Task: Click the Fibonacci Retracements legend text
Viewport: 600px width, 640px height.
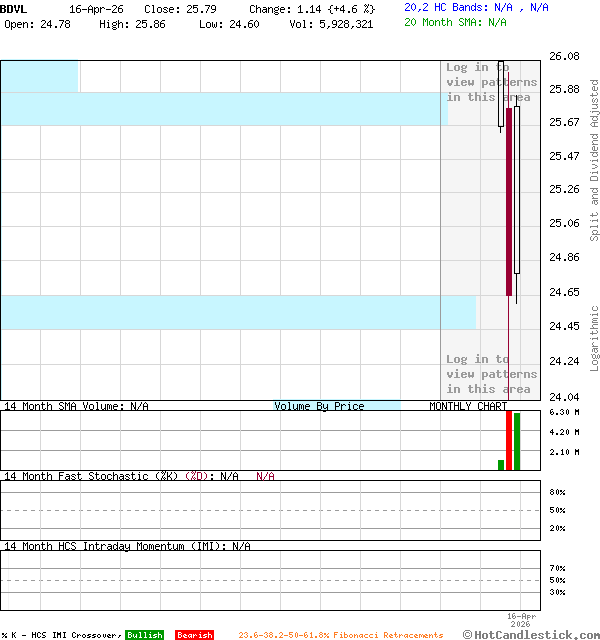Action: (x=340, y=635)
